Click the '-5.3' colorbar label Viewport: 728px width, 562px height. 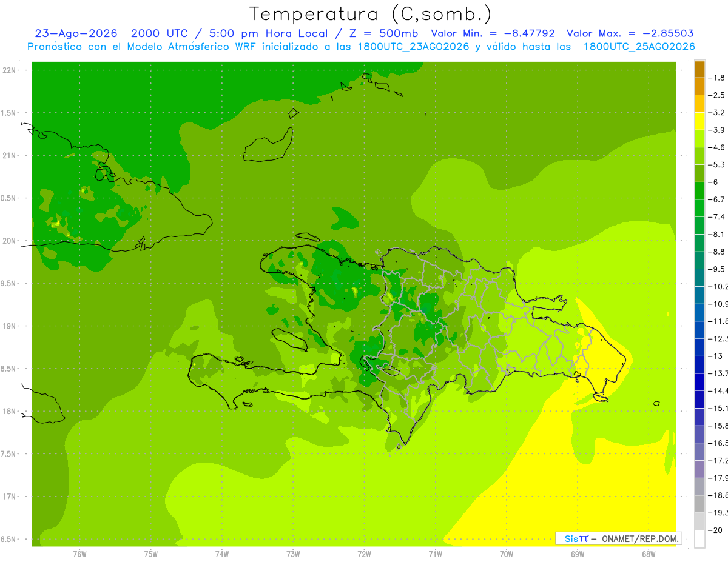click(717, 165)
